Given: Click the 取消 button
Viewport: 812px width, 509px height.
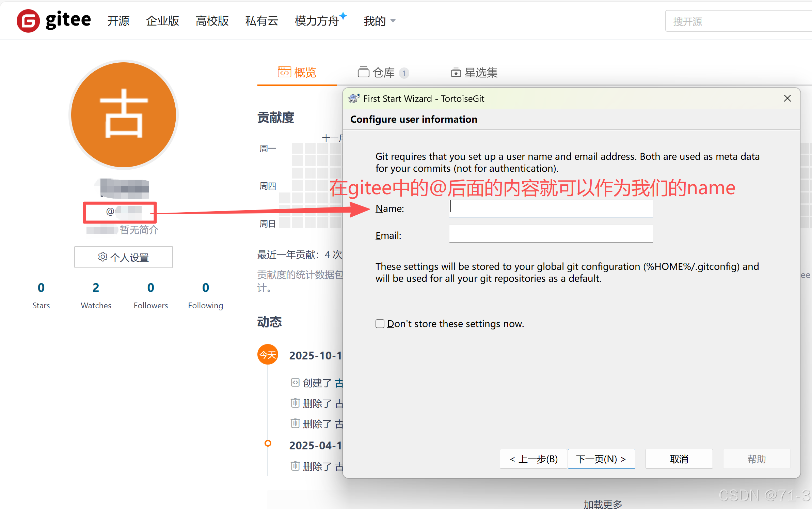Looking at the screenshot, I should tap(679, 459).
